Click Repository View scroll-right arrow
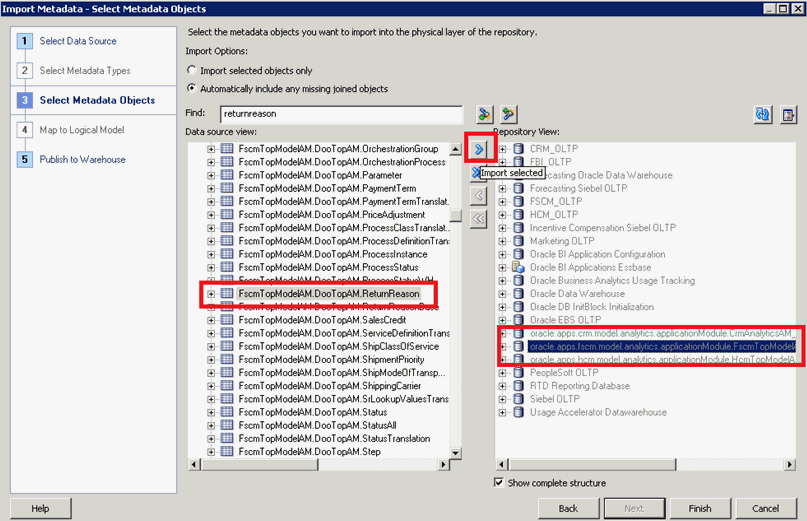 [790, 464]
